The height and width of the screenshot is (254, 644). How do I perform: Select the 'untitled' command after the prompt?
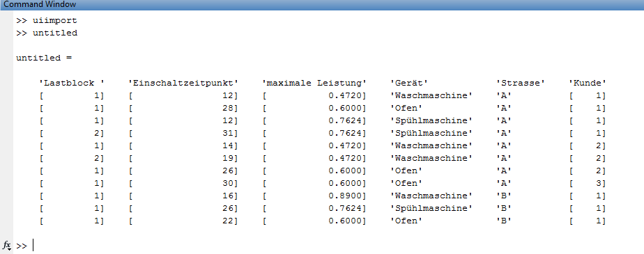pyautogui.click(x=55, y=33)
